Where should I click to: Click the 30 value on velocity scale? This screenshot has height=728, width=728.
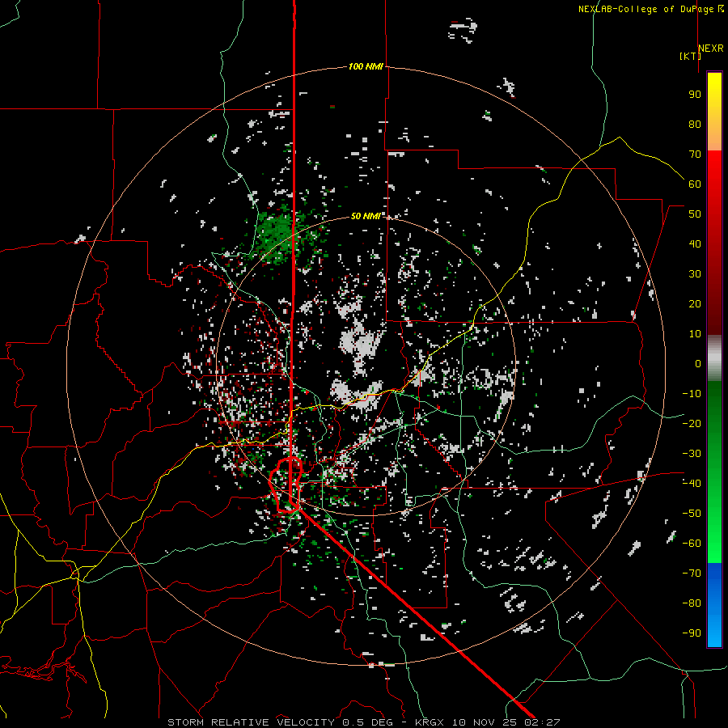(x=695, y=274)
